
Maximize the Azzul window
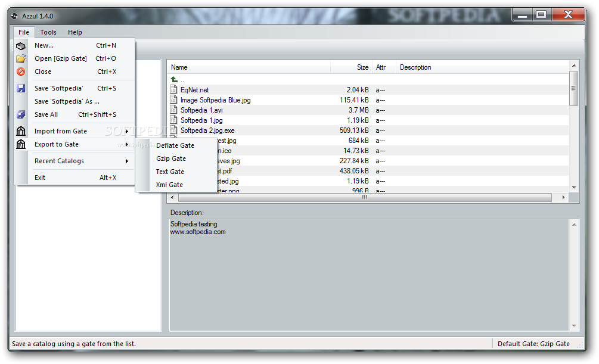(x=541, y=15)
